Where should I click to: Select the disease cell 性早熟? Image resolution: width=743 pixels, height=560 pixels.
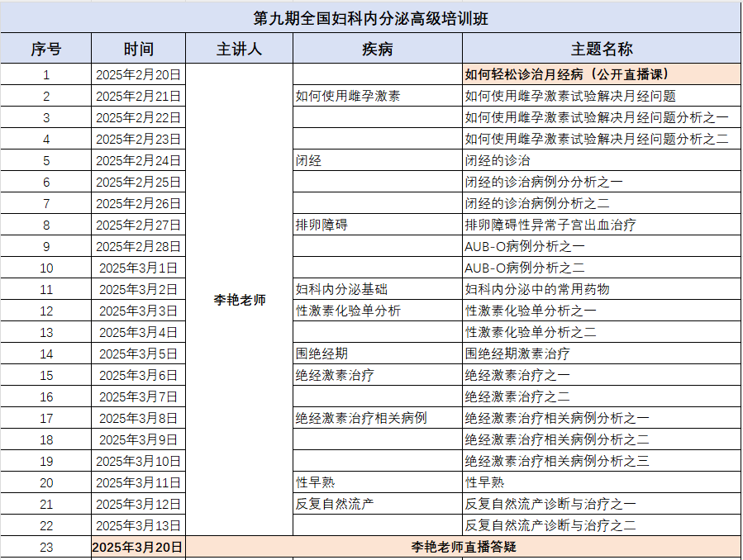378,482
